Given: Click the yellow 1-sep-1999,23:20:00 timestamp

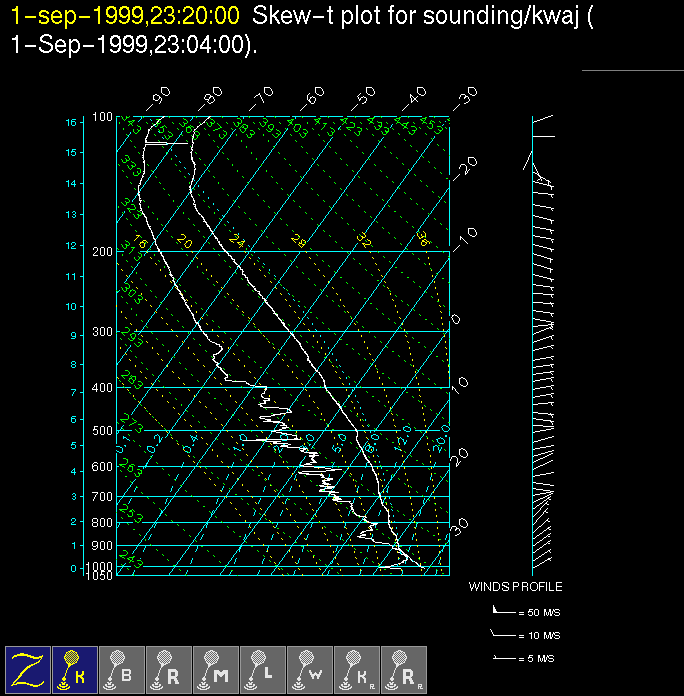Looking at the screenshot, I should click(125, 16).
